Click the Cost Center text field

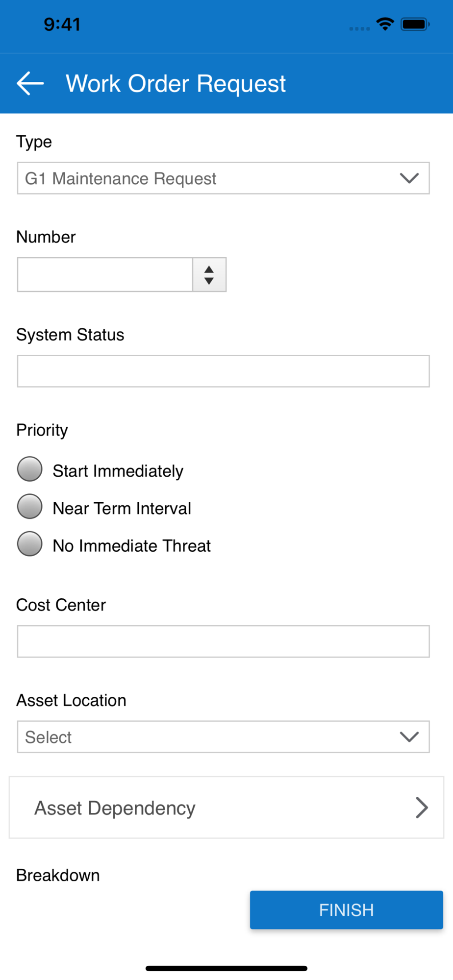224,641
